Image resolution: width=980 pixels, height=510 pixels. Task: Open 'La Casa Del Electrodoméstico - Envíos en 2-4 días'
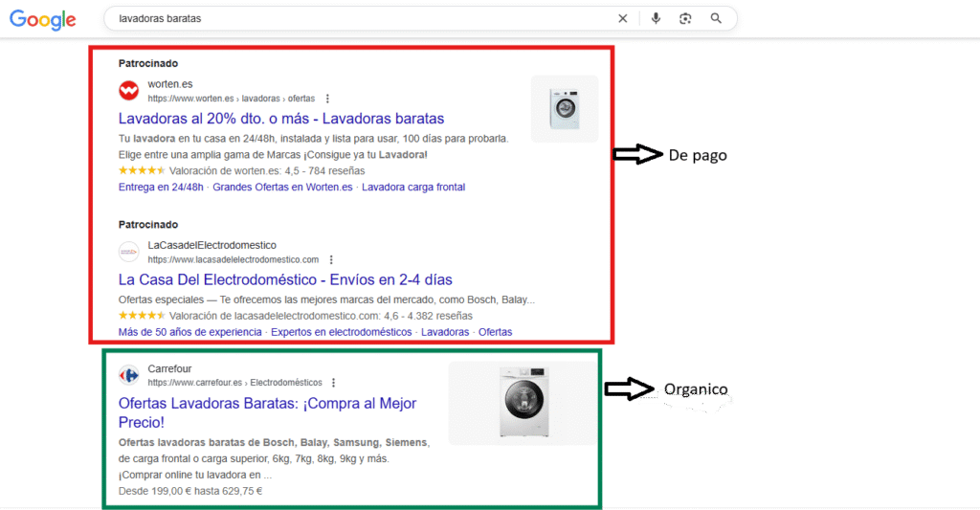pos(285,280)
